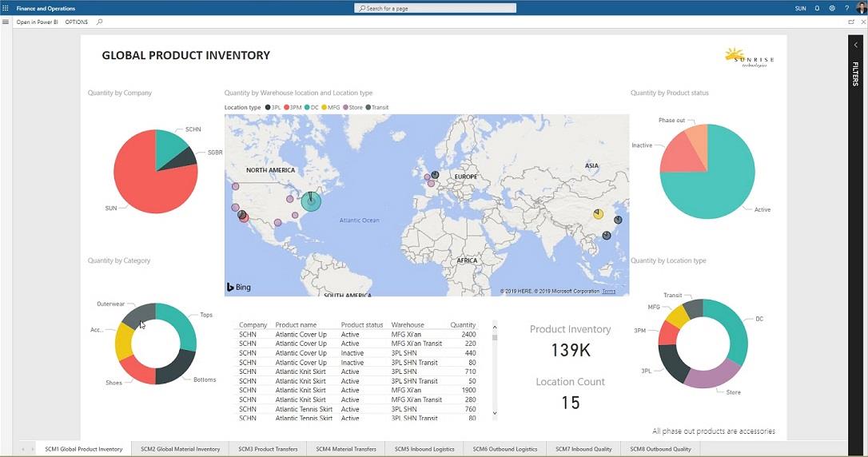Select the 3PL segment in location type donut
868x457 pixels.
(x=673, y=363)
